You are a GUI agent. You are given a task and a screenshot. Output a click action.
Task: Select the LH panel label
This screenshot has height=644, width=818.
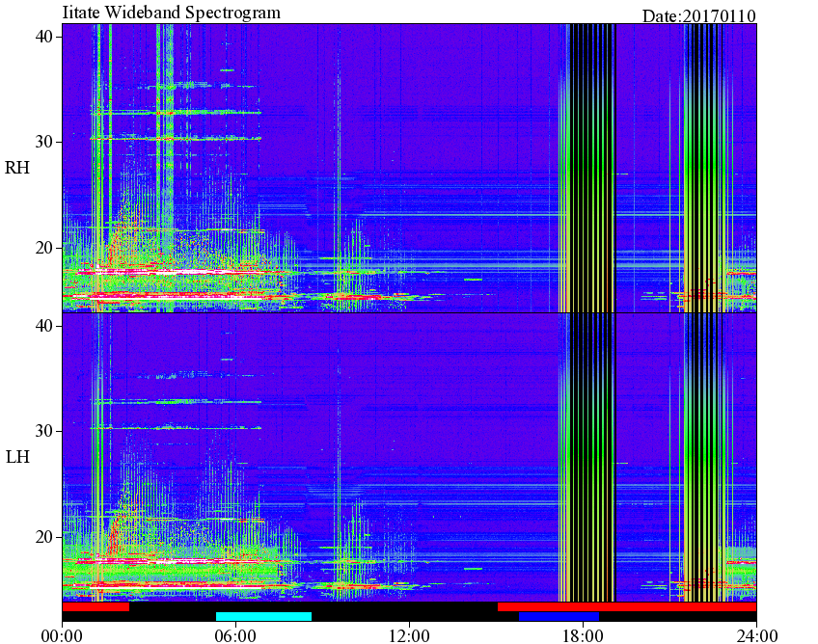[x=17, y=457]
